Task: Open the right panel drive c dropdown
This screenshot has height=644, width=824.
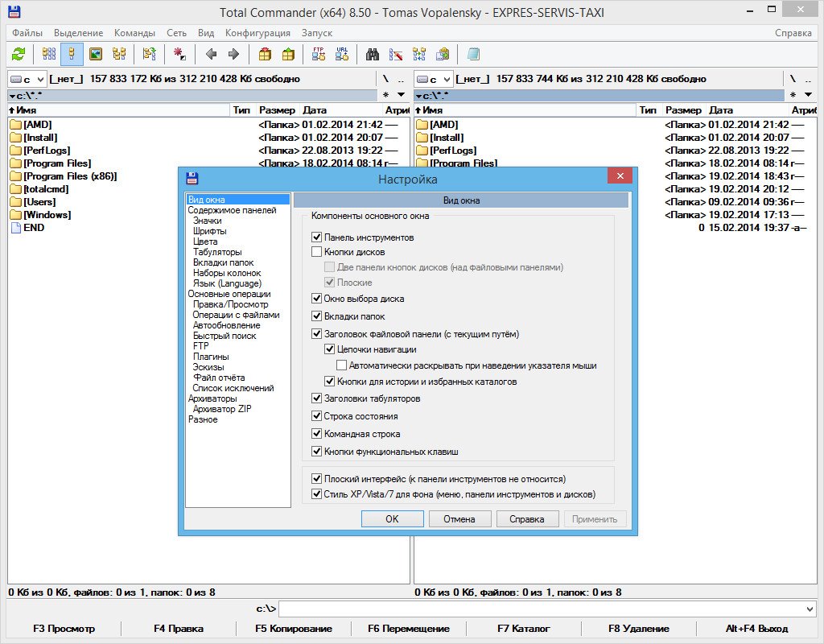Action: pyautogui.click(x=434, y=80)
